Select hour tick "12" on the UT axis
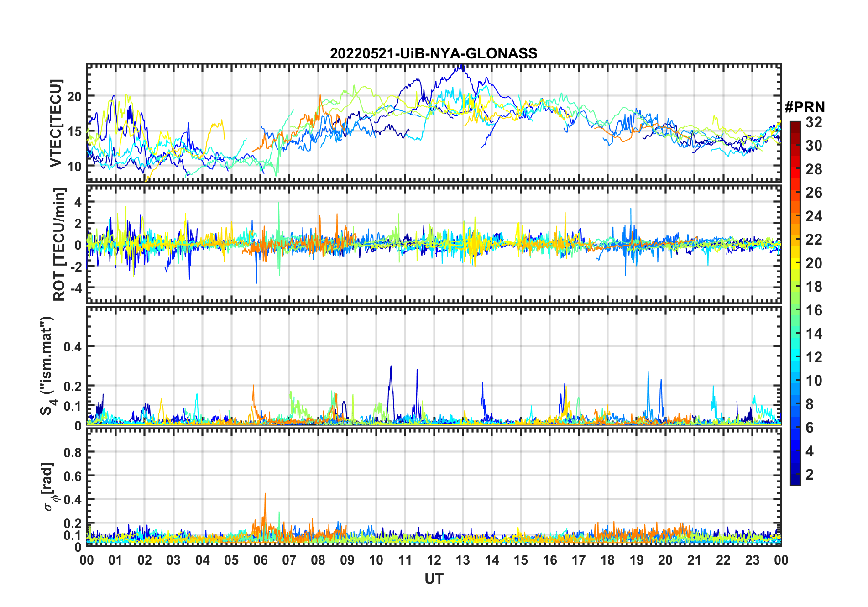Image resolution: width=868 pixels, height=607 pixels. point(434,560)
